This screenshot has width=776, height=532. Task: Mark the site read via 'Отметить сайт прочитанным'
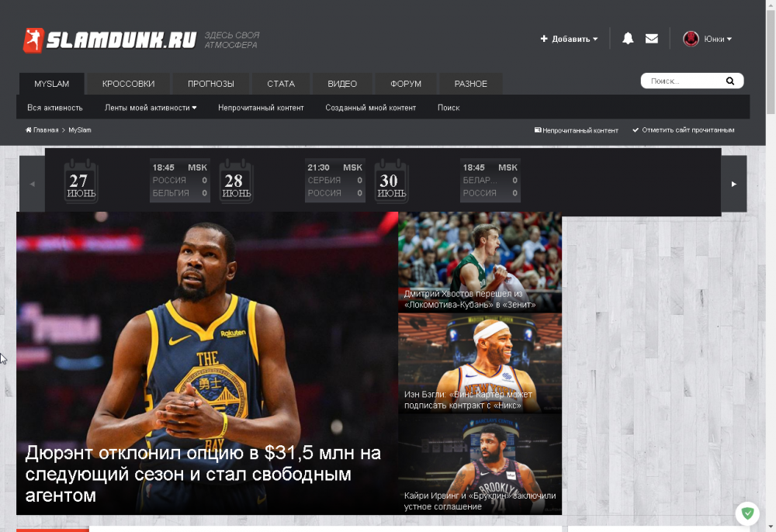(x=683, y=130)
